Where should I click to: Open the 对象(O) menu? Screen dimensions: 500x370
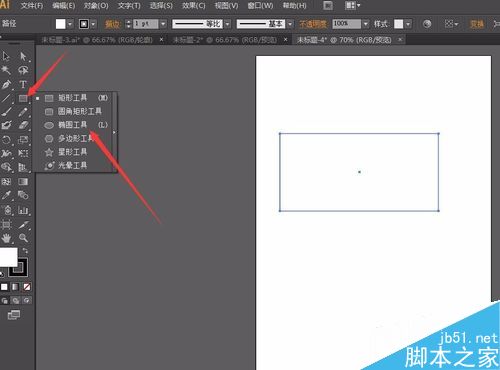point(96,6)
